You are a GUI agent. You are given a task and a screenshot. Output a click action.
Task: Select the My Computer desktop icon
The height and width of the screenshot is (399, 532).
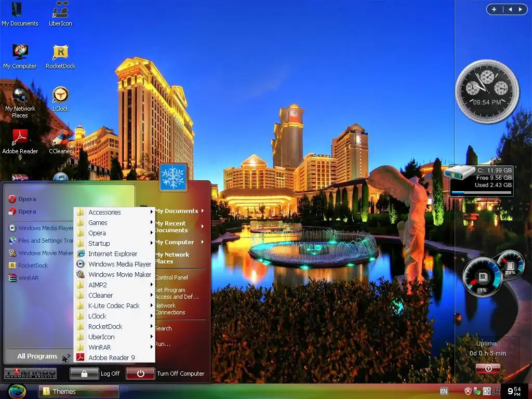point(20,56)
